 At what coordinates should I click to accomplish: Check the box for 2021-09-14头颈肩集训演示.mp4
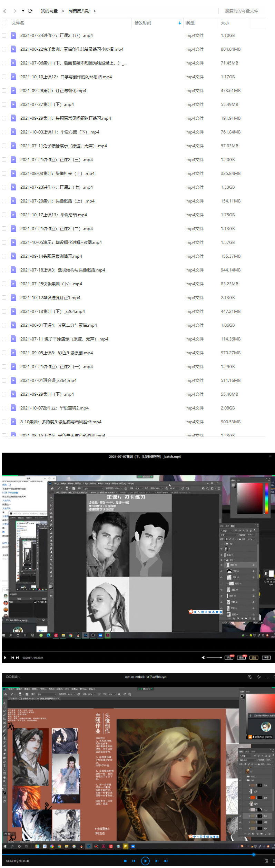tap(4, 256)
